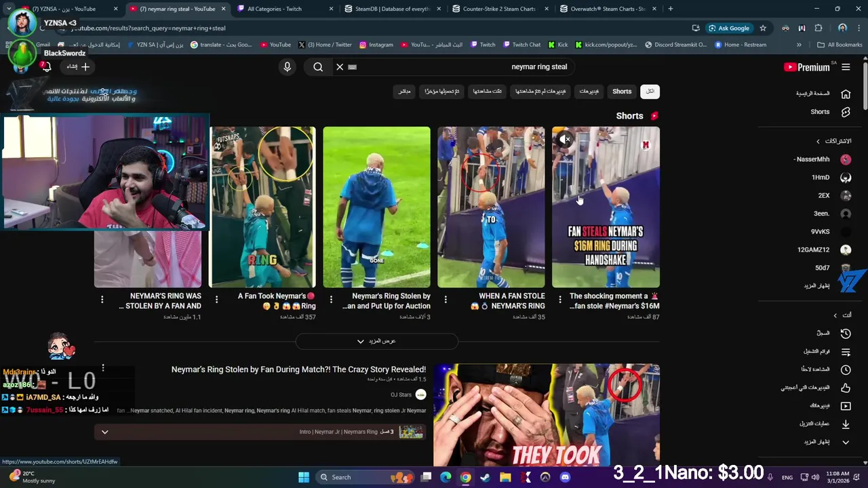Viewport: 868px width, 488px height.
Task: Open the OJ Stars channel link
Action: click(408, 394)
